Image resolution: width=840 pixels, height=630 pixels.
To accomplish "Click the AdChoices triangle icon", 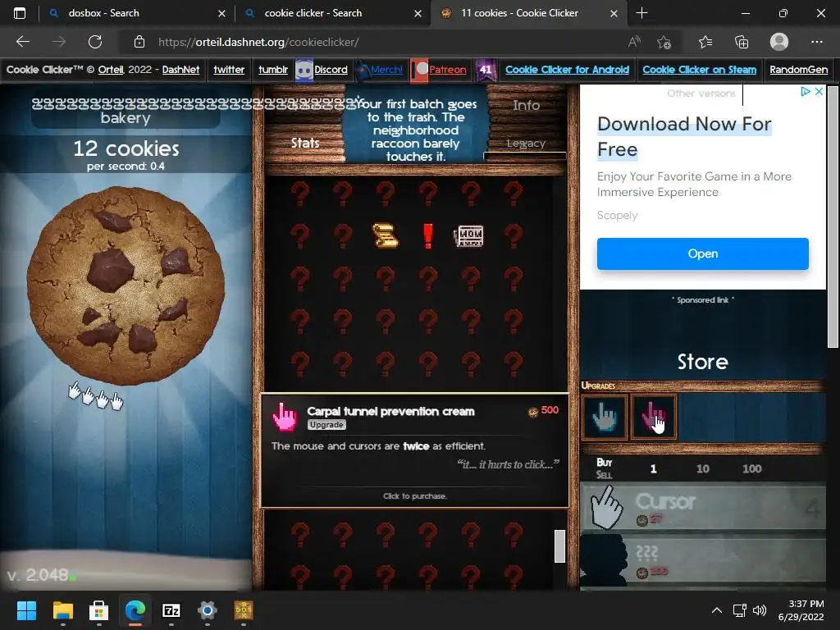I will click(x=806, y=92).
